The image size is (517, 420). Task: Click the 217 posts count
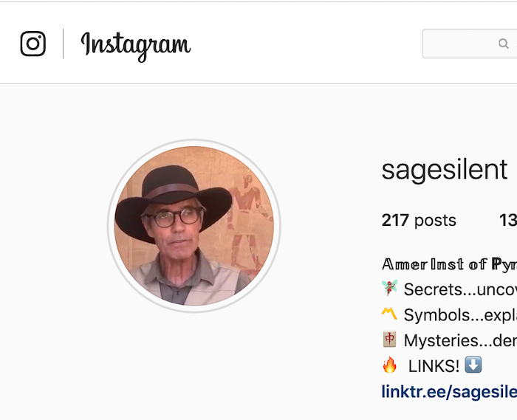(x=419, y=220)
